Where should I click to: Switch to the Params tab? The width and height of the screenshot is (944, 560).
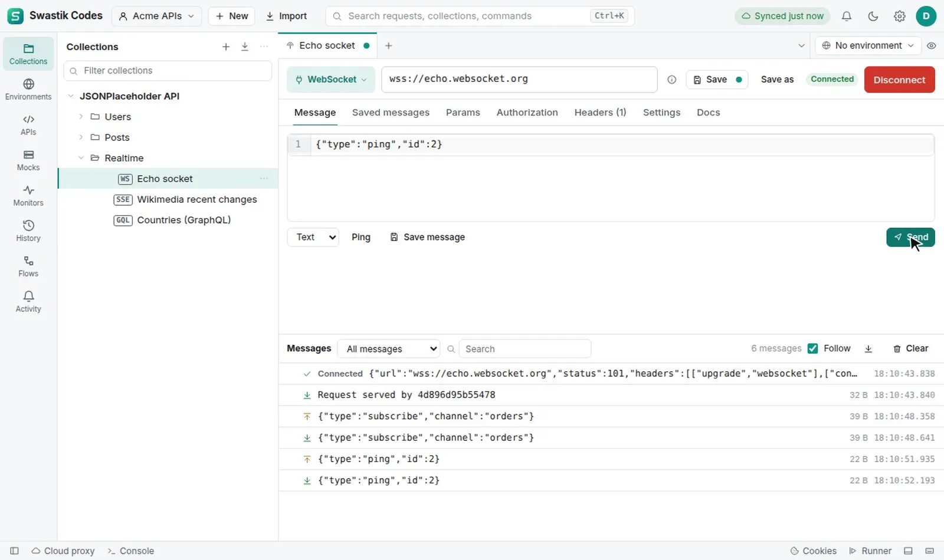(463, 113)
